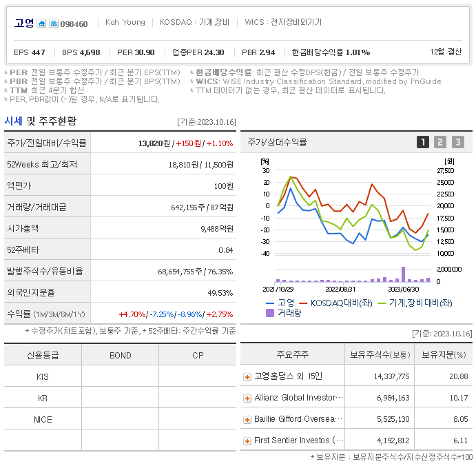Viewport: 476px width, 466px height.
Task: Select the 보유주식수(보통) column header
Action: click(380, 354)
